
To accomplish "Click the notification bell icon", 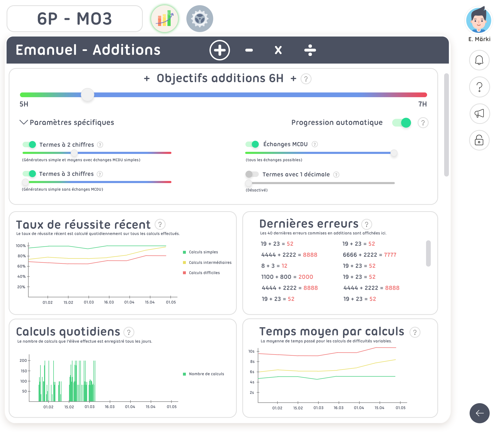I will pyautogui.click(x=479, y=60).
